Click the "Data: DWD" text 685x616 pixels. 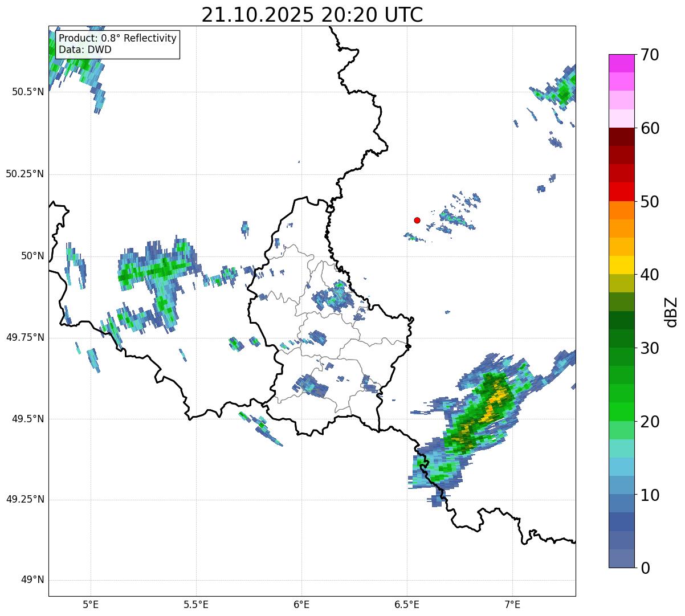[x=85, y=50]
